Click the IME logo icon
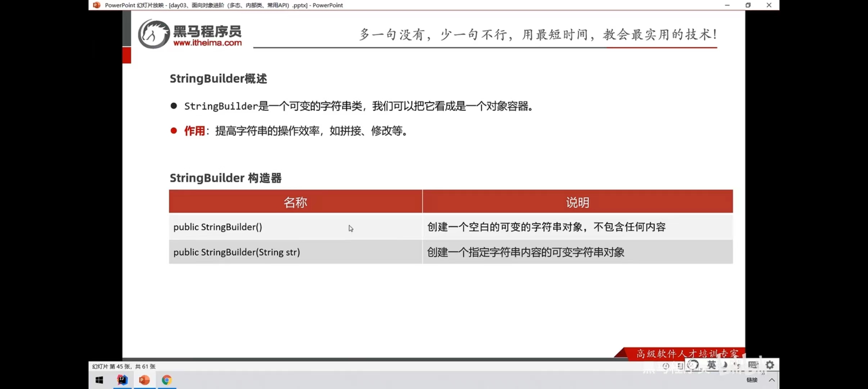The height and width of the screenshot is (389, 868). [693, 365]
